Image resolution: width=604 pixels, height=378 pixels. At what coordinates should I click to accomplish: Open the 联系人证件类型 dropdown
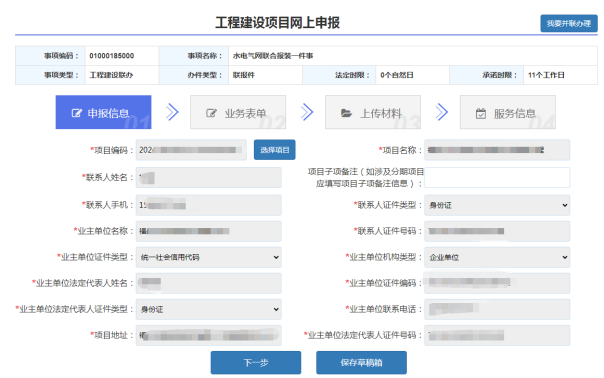point(497,205)
